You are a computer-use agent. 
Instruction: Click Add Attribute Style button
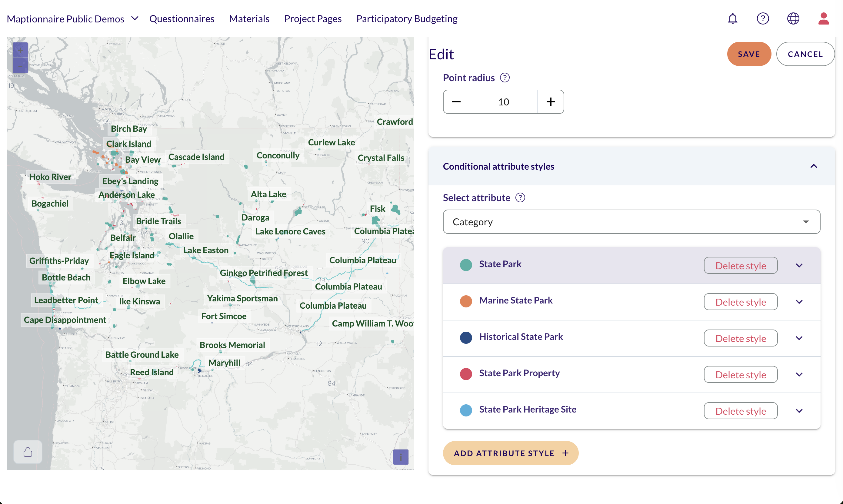click(x=510, y=453)
